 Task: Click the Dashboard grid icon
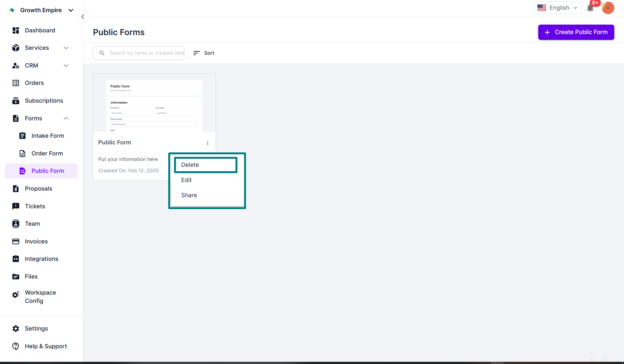[x=16, y=30]
